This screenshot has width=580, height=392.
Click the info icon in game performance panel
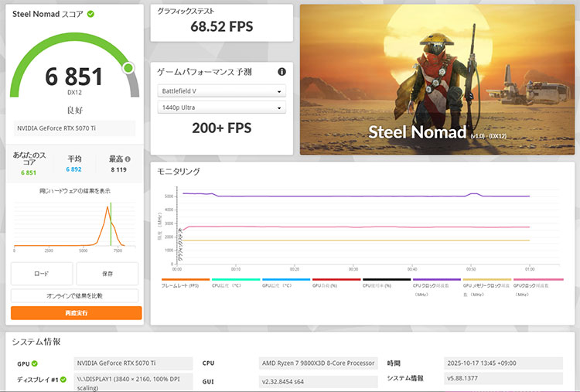coord(281,72)
